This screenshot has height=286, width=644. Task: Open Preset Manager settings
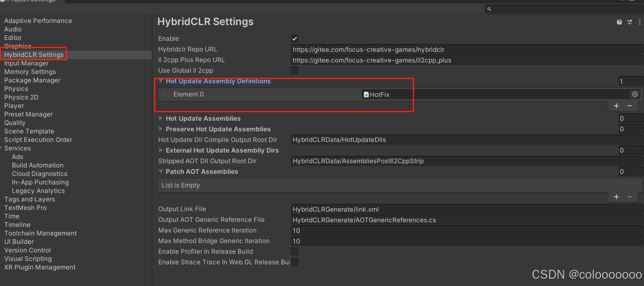point(28,114)
